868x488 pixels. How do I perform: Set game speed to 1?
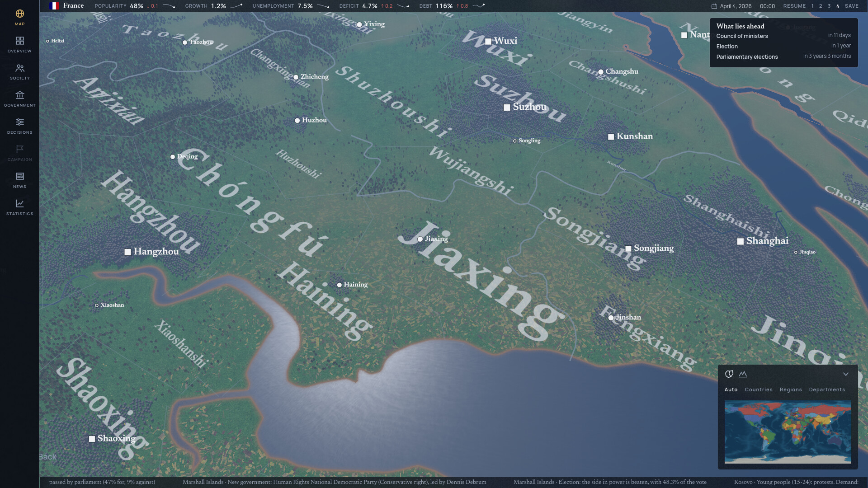(812, 6)
